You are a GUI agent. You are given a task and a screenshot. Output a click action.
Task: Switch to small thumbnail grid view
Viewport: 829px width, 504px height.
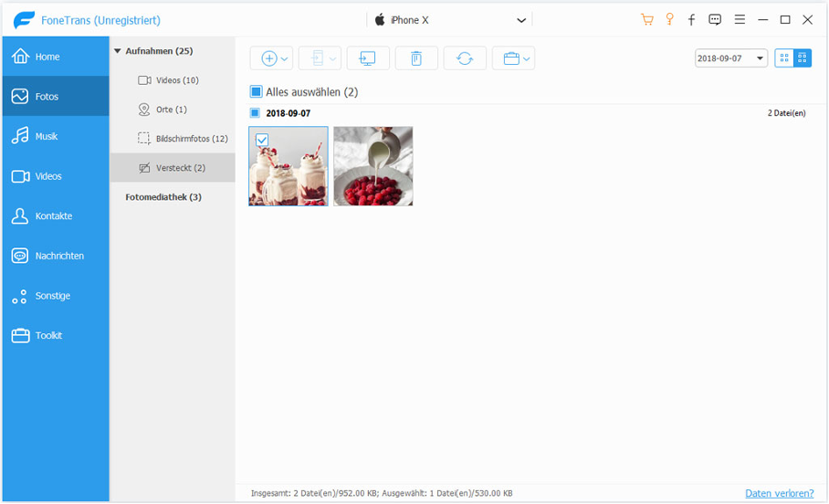coord(802,58)
